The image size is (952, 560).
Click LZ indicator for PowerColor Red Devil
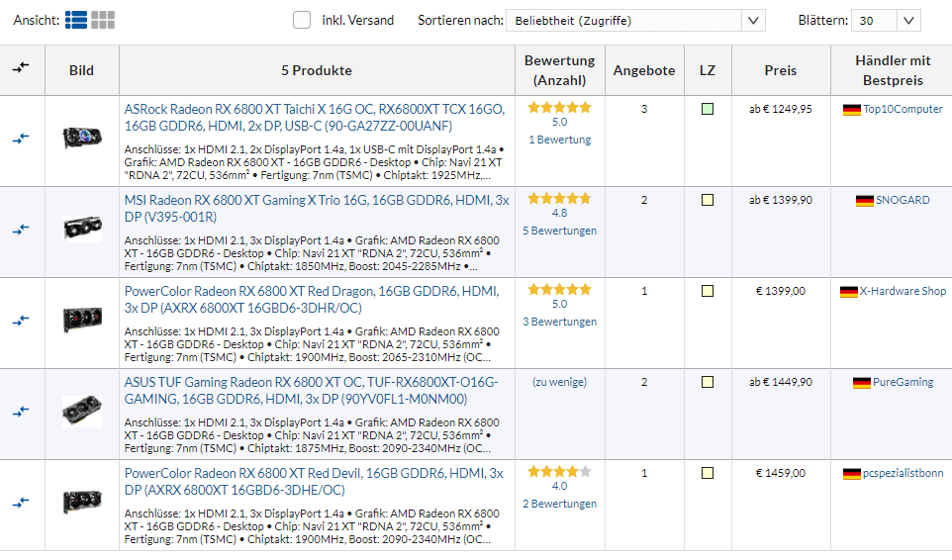pos(708,473)
